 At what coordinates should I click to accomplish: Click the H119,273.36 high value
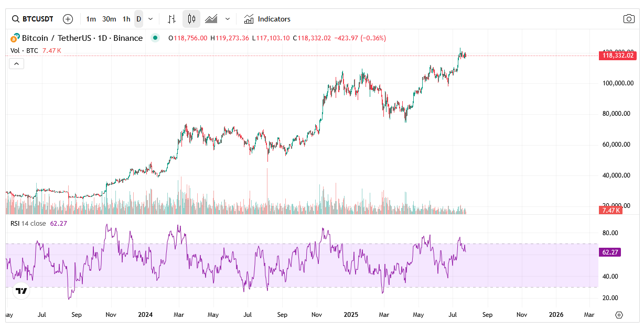(230, 38)
